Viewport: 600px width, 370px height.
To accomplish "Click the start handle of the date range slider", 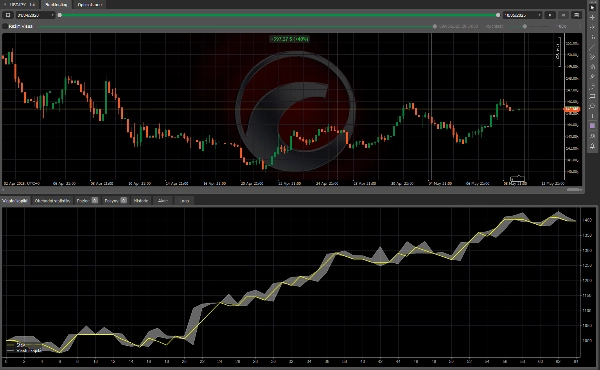I will coord(60,15).
